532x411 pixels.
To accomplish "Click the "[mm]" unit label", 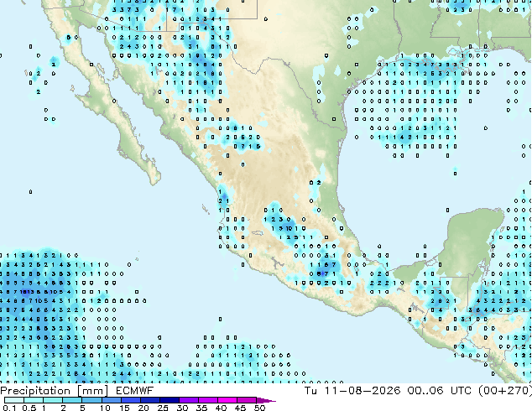I will click(x=93, y=391).
